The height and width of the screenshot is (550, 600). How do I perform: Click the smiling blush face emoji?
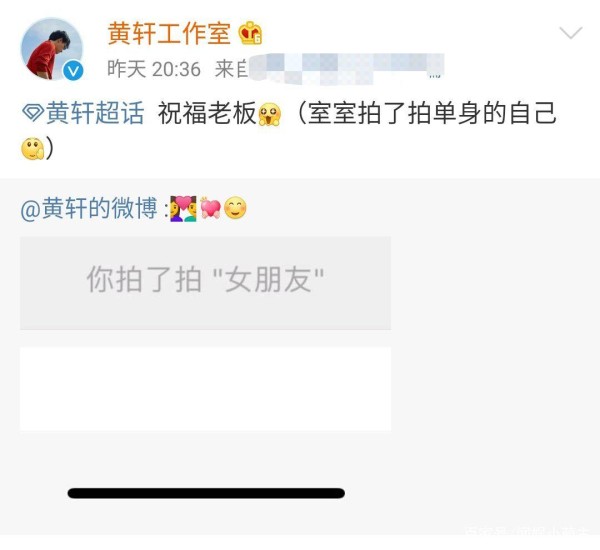(x=235, y=208)
